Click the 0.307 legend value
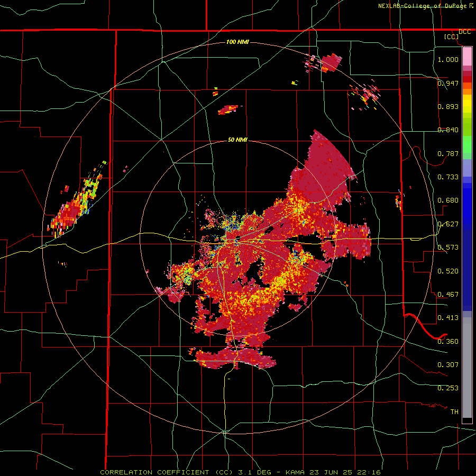The width and height of the screenshot is (476, 476). [x=448, y=365]
